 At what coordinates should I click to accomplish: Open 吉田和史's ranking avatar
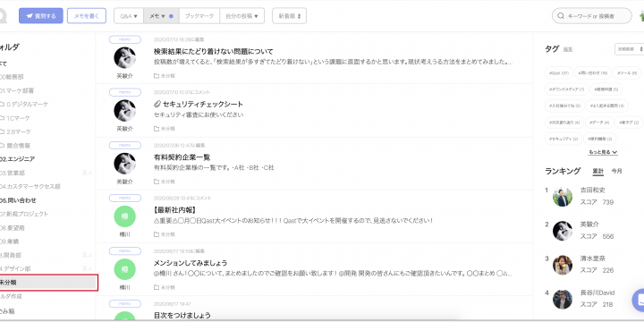point(563,197)
